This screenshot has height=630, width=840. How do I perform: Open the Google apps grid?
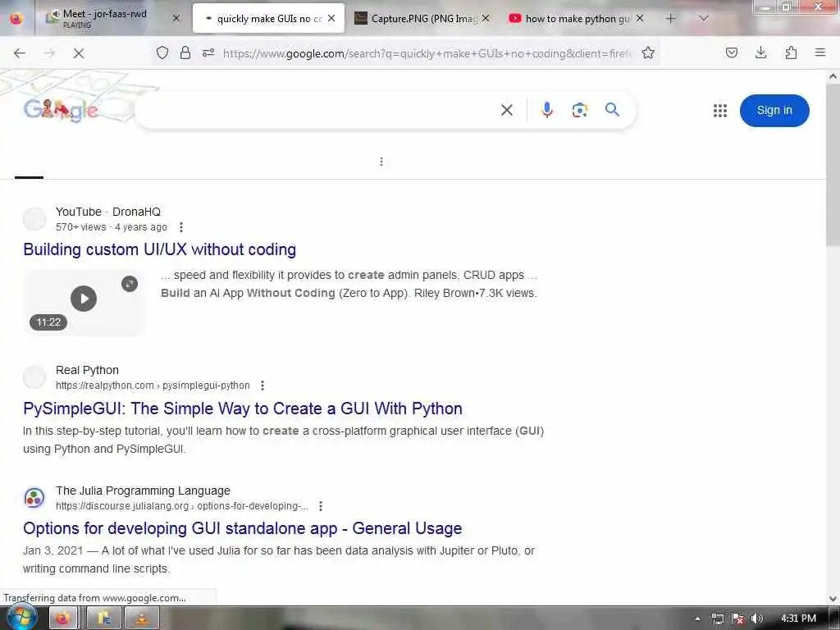point(720,111)
